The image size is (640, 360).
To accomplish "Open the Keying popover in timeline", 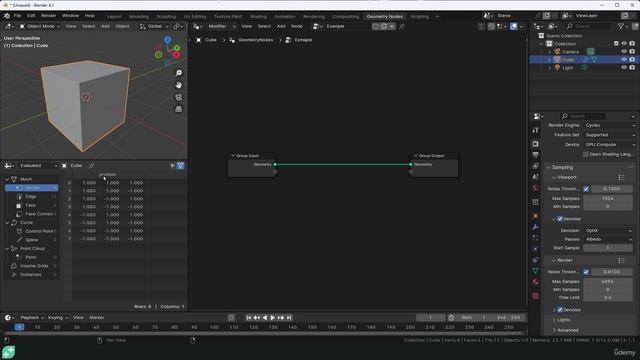I will coord(58,318).
